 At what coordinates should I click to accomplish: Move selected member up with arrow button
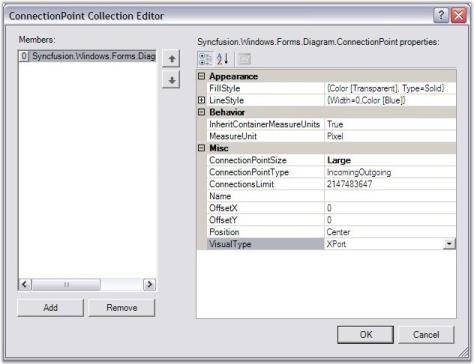(171, 59)
